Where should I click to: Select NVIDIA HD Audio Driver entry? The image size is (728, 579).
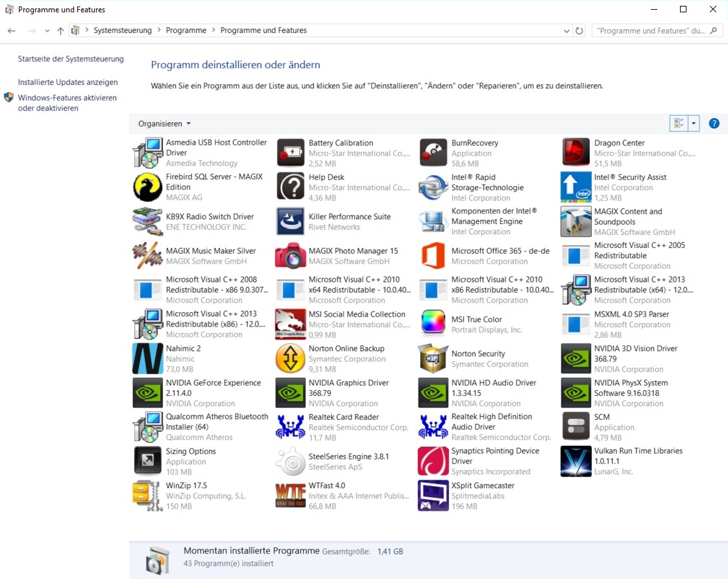pos(485,393)
